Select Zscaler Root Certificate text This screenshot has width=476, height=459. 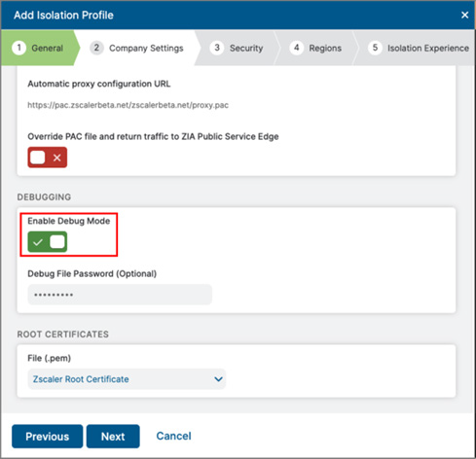(x=81, y=379)
